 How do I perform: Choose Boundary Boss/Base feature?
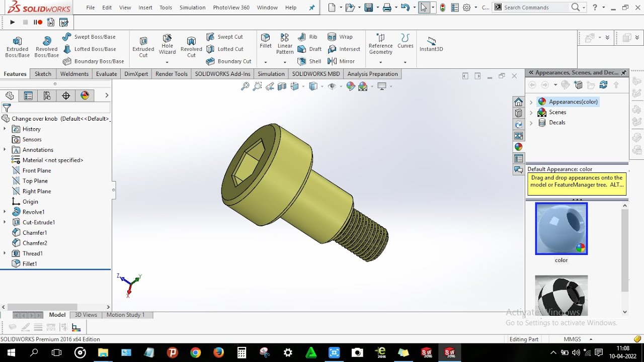[x=93, y=61]
